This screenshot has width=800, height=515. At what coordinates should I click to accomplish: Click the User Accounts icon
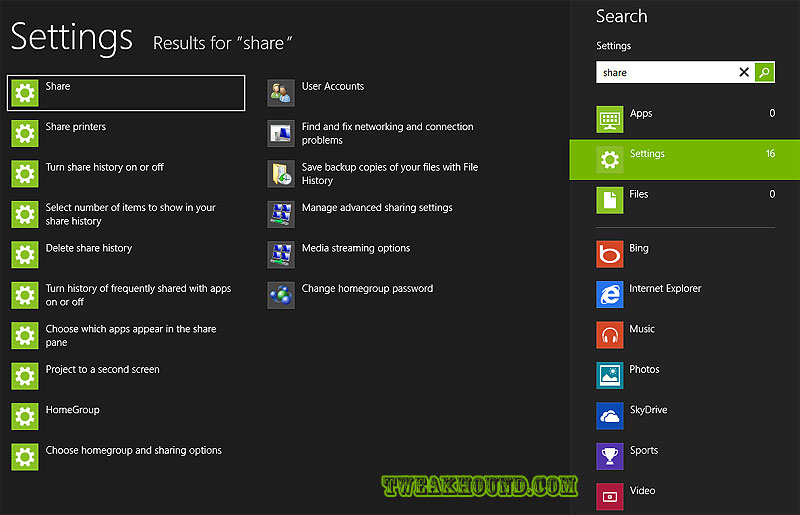[281, 93]
